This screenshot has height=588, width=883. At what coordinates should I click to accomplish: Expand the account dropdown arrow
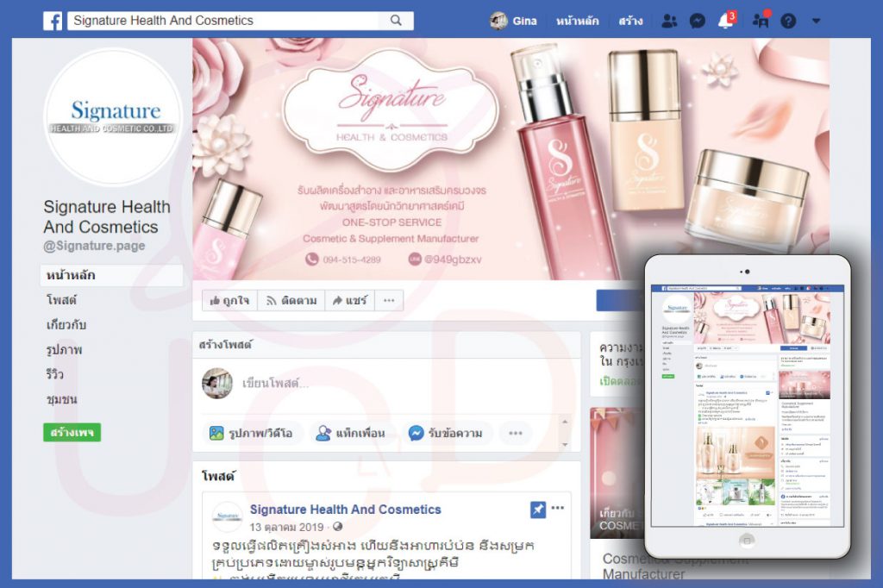click(x=816, y=21)
